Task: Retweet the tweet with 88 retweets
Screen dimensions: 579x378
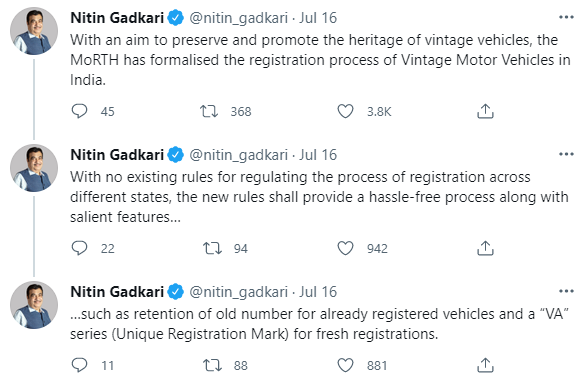Action: [212, 365]
